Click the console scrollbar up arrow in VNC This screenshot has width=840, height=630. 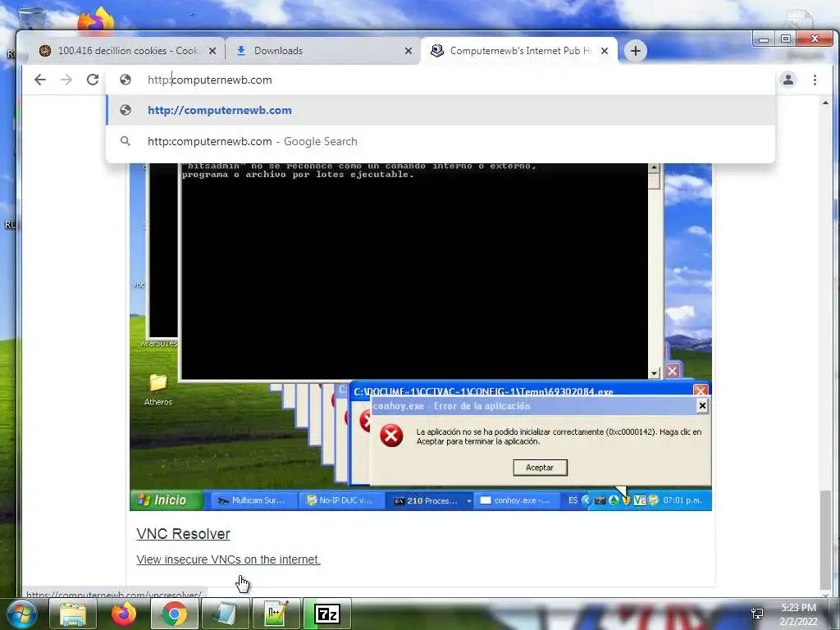tap(654, 167)
